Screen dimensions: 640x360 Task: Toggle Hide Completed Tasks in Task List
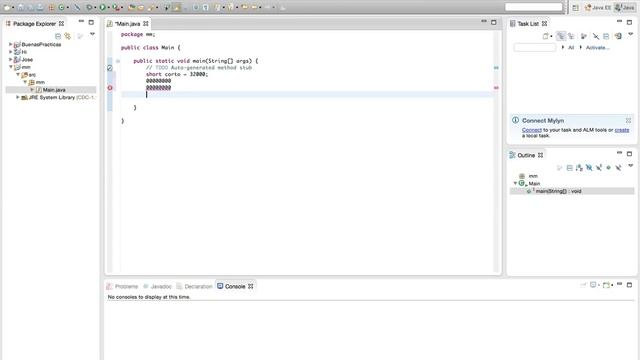[x=596, y=36]
